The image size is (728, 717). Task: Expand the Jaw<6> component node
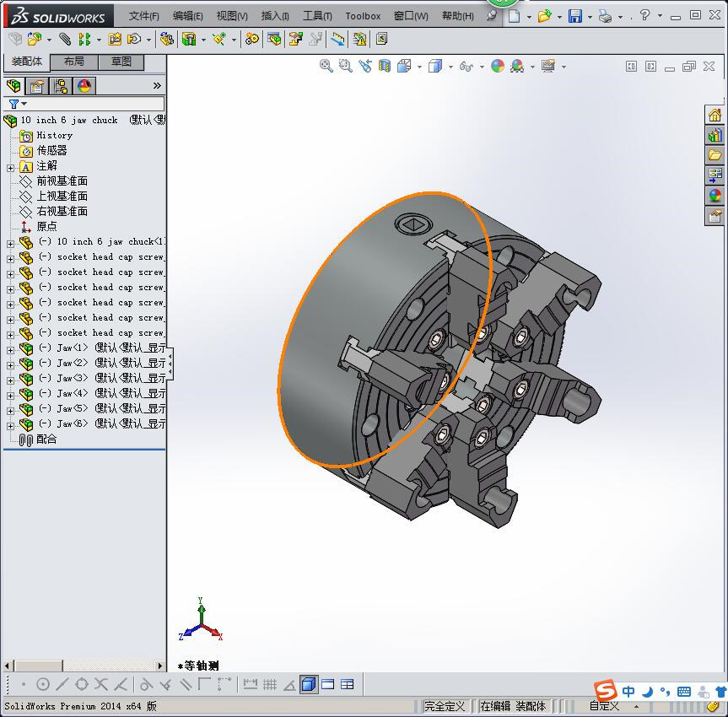coord(11,426)
